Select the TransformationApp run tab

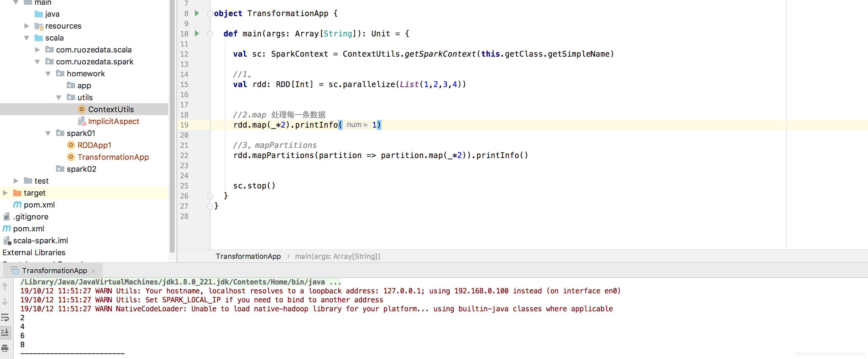click(x=54, y=270)
